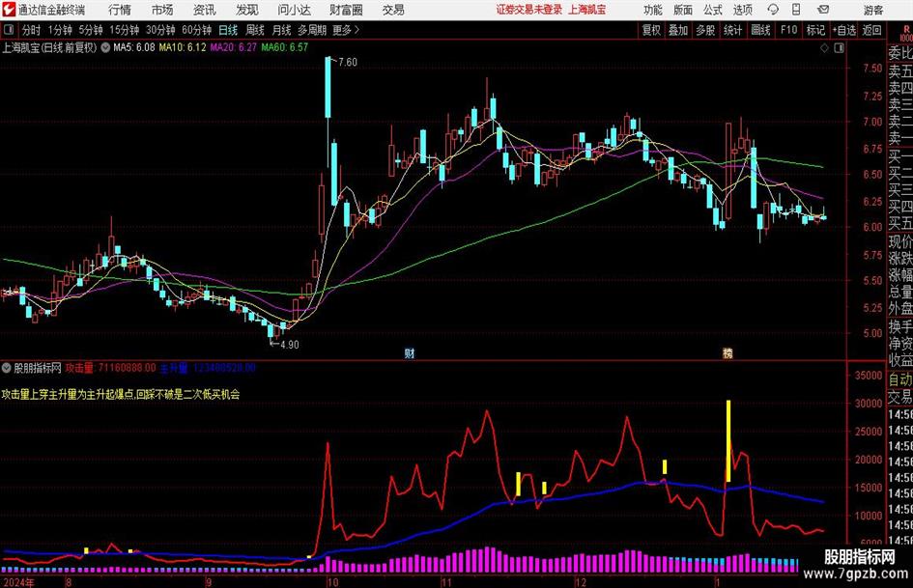Click the 4.90 low price label
Image resolution: width=913 pixels, height=588 pixels.
(x=290, y=345)
